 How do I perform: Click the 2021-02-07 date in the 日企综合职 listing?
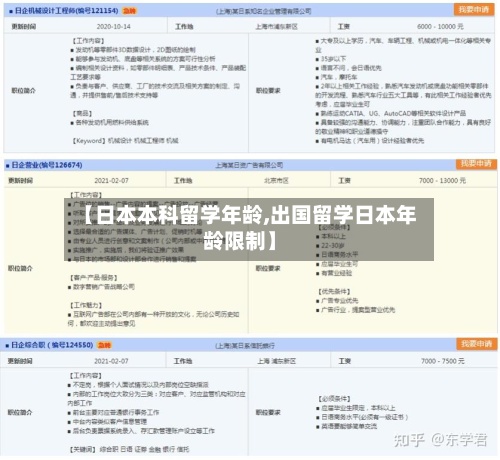point(111,361)
